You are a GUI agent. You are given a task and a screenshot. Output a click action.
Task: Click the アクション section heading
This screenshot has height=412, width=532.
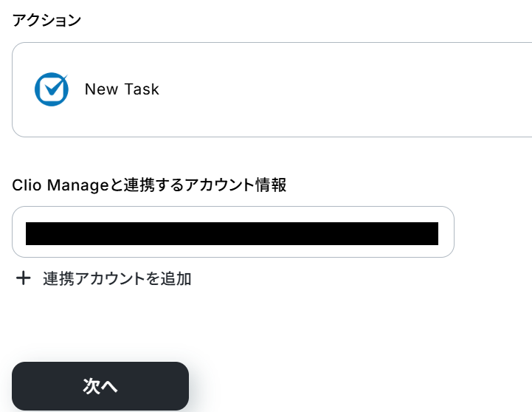46,20
